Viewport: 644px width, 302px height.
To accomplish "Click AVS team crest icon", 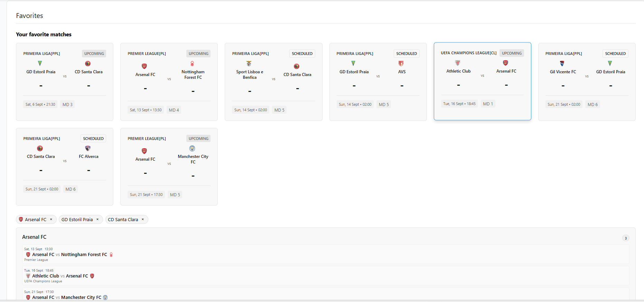I will coord(401,64).
